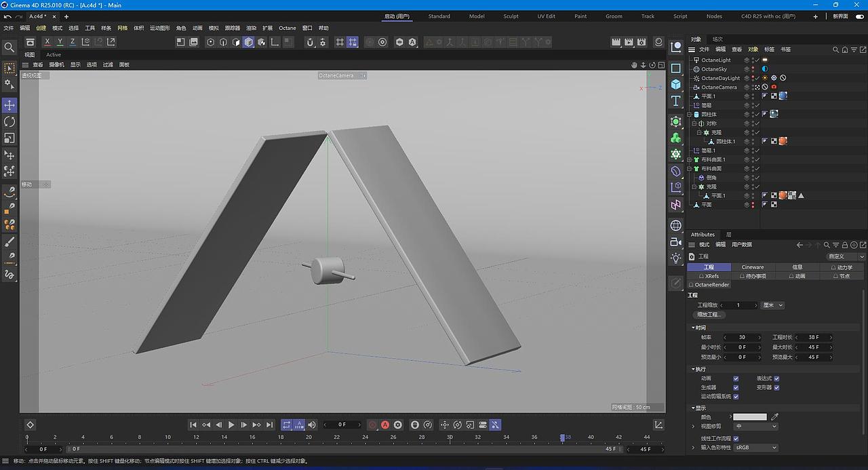The image size is (868, 470).
Task: Collapse the 时间 section expander
Action: [692, 327]
